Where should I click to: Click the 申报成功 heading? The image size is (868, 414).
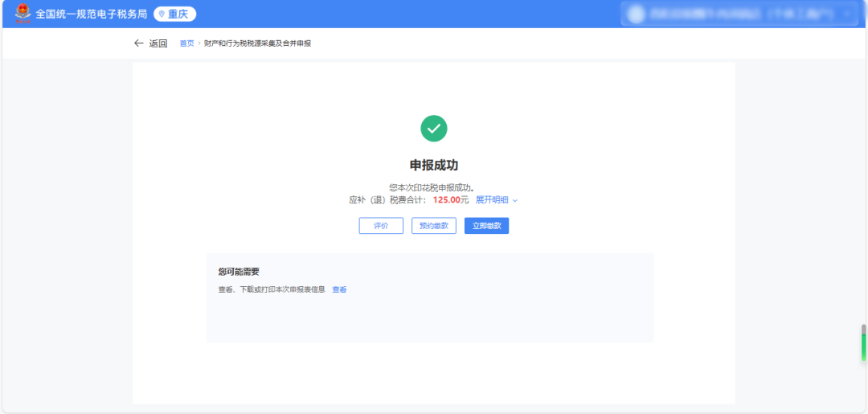(x=434, y=165)
